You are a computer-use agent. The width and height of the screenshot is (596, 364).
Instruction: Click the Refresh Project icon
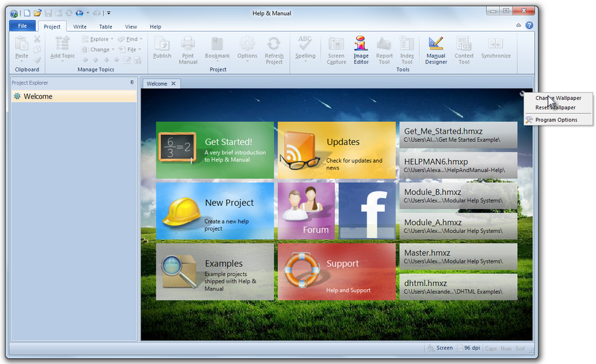point(273,43)
